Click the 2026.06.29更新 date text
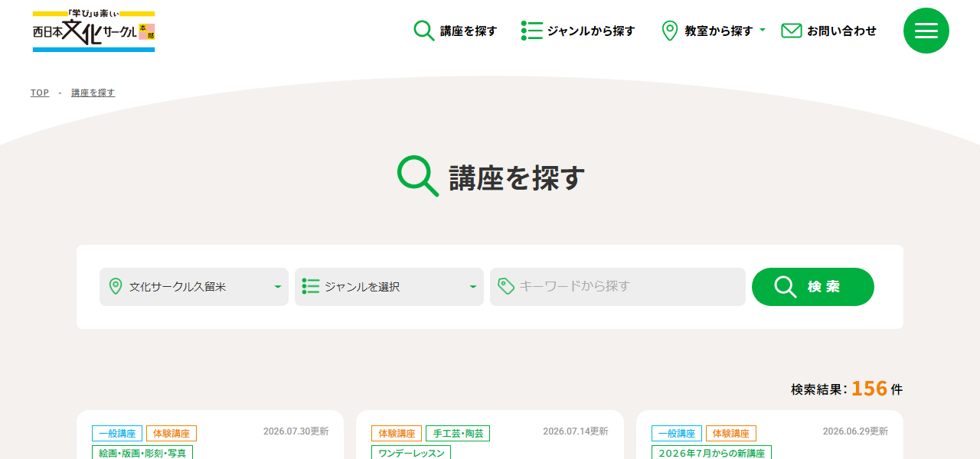The width and height of the screenshot is (980, 459). click(x=856, y=431)
